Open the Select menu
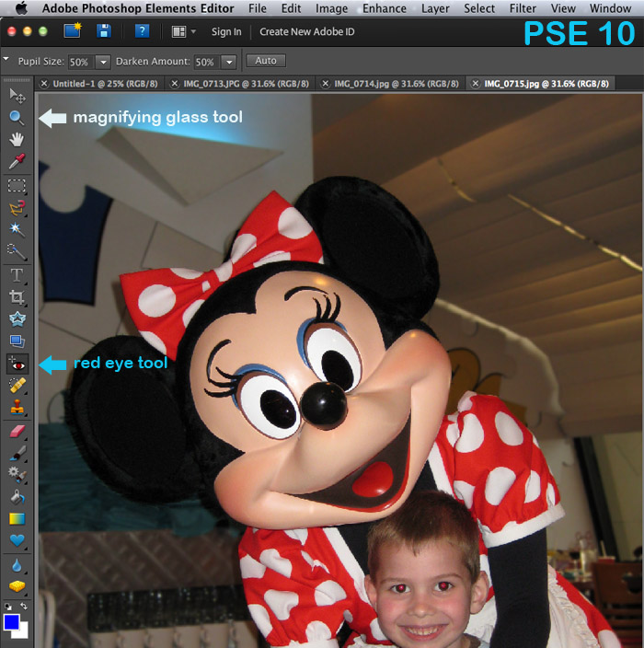This screenshot has height=648, width=644. [x=479, y=8]
